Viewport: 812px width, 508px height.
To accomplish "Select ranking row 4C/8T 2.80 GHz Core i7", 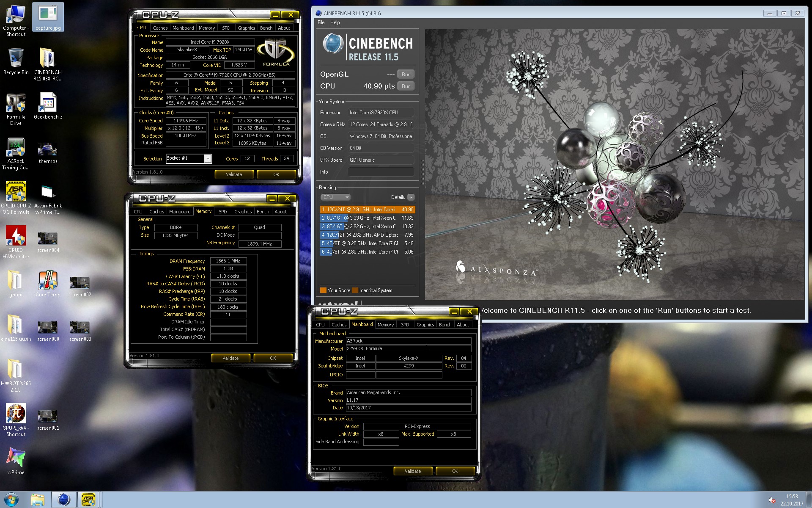I will coord(368,252).
